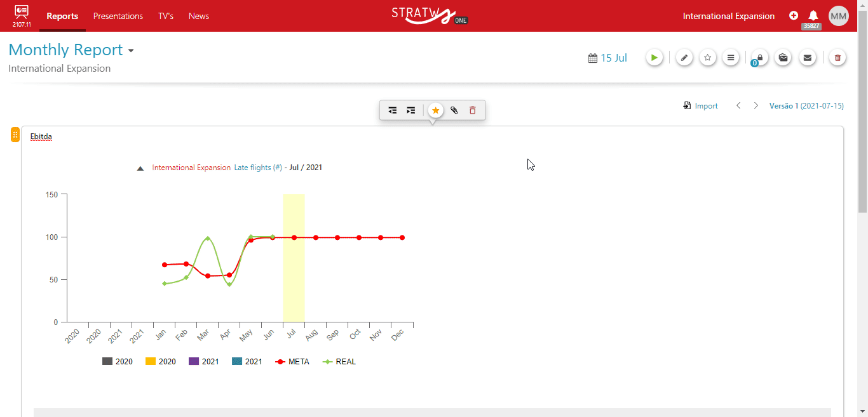868x417 pixels.
Task: Click the '- Jul / 2021' chart period text
Action: tap(304, 168)
